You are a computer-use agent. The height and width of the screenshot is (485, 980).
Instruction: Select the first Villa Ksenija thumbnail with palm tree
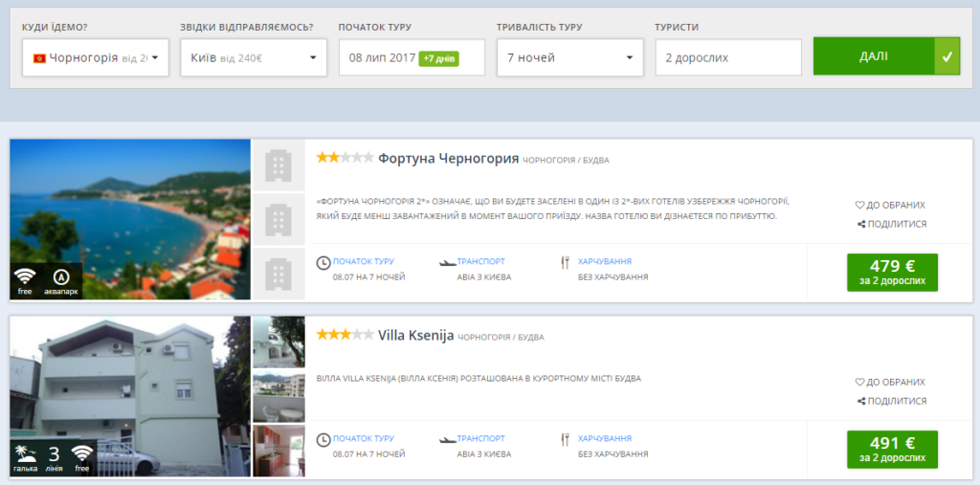click(x=278, y=342)
